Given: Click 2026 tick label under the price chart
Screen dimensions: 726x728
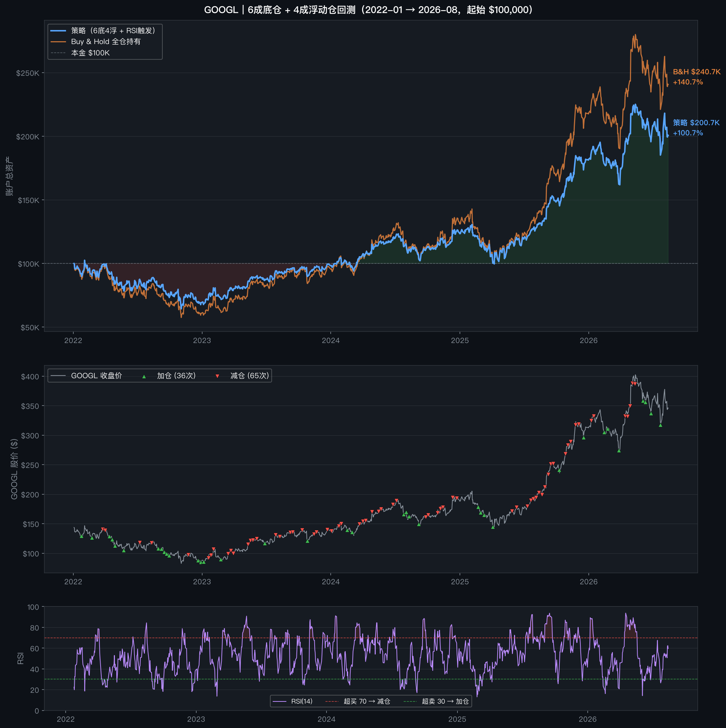Looking at the screenshot, I should [588, 582].
